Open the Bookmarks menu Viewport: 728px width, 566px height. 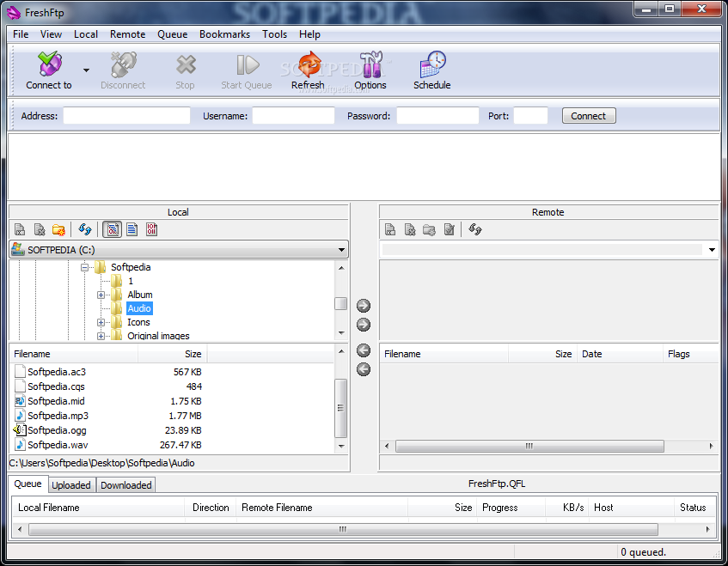tap(224, 34)
